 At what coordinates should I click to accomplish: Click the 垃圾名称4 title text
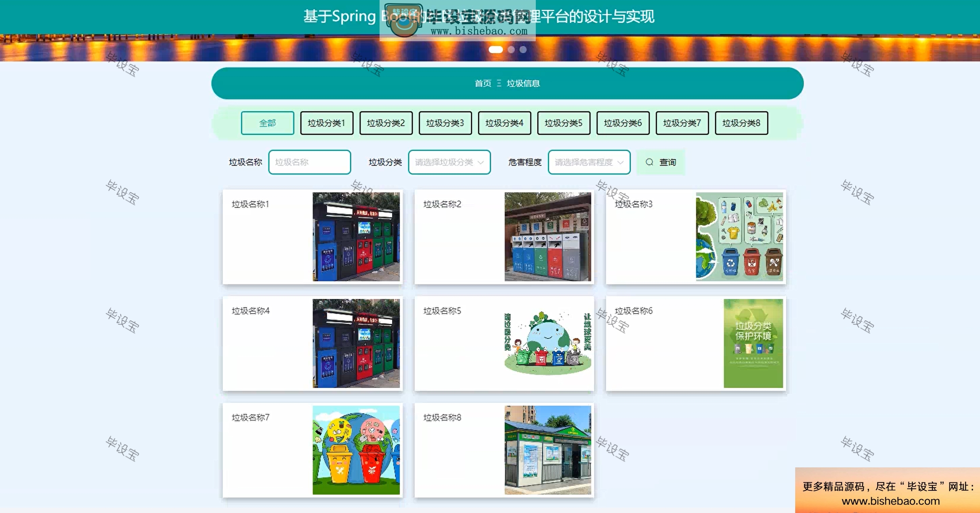pos(250,311)
